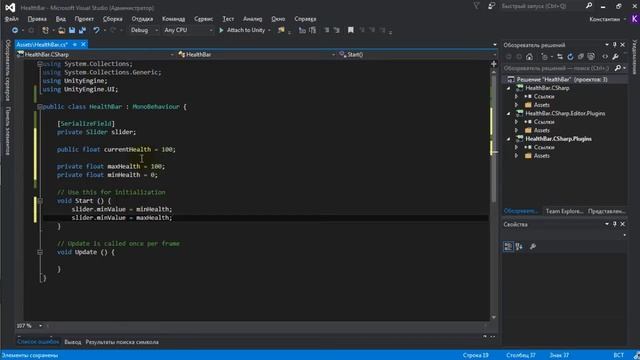Image resolution: width=640 pixels, height=360 pixels.
Task: Click the toggle bookmark toolbar icon
Action: click(x=351, y=30)
